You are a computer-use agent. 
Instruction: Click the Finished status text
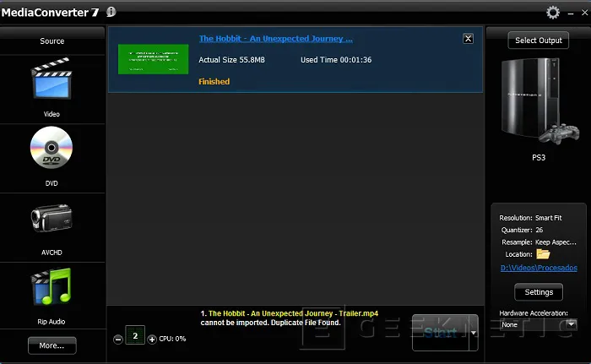click(214, 81)
